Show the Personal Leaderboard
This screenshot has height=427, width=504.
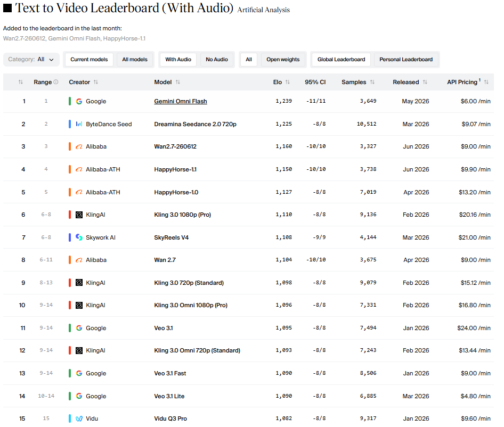[406, 60]
